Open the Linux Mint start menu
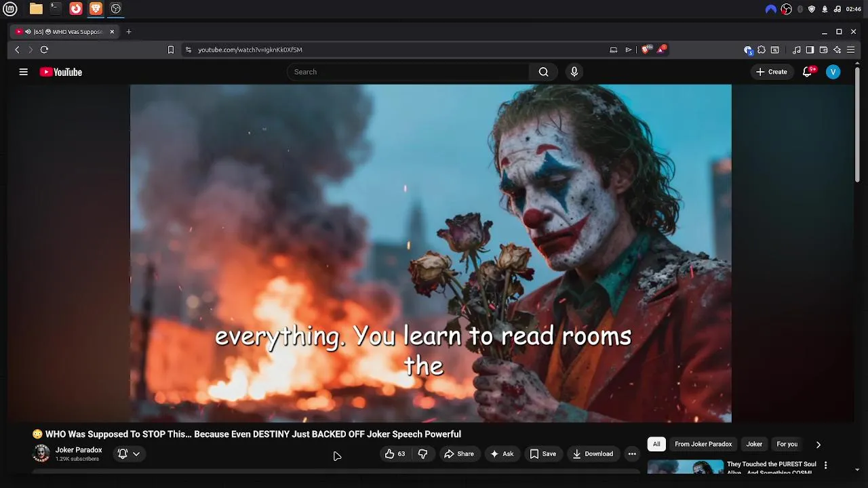The width and height of the screenshot is (868, 488). coord(10,9)
